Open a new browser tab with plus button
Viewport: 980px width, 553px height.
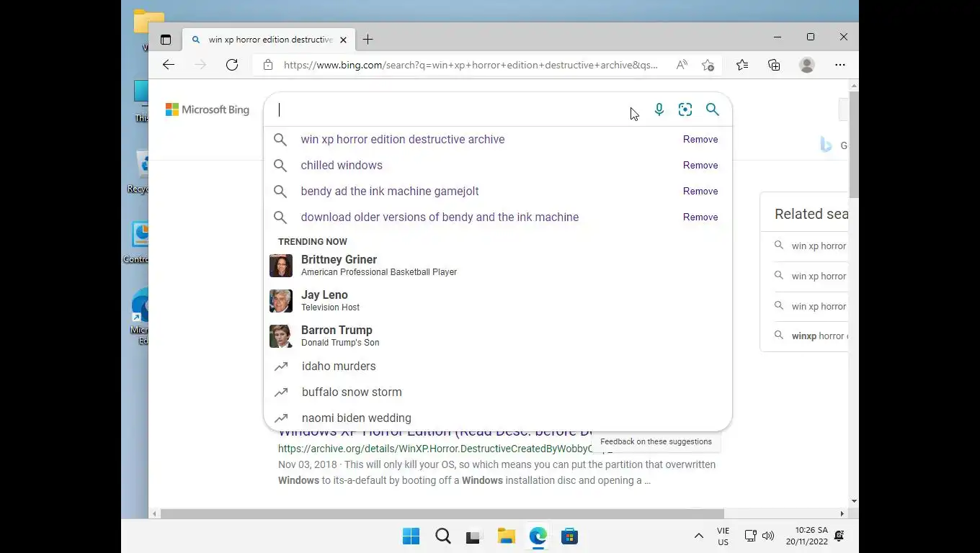[367, 40]
